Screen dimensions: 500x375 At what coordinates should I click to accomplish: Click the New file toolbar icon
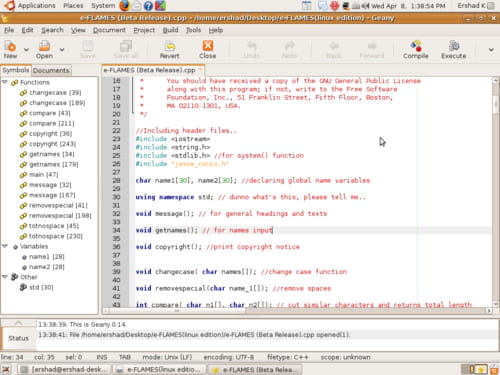pyautogui.click(x=10, y=50)
